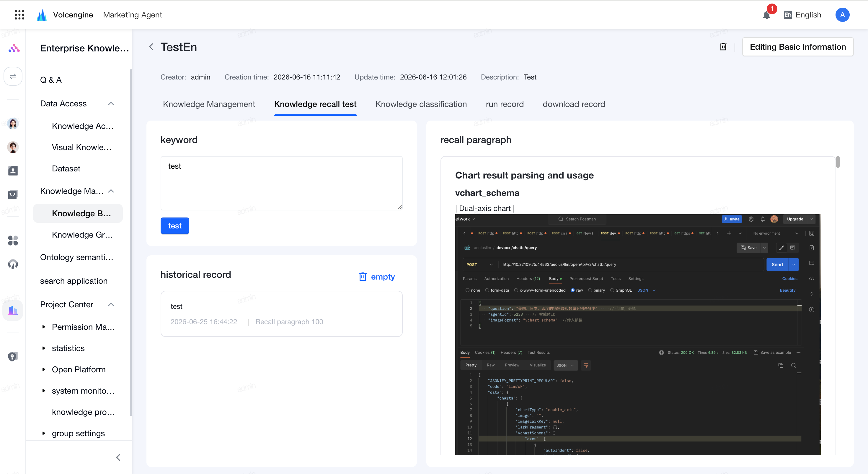Screen dimensions: 868x474
Task: Focus the keyword text area
Action: click(281, 183)
